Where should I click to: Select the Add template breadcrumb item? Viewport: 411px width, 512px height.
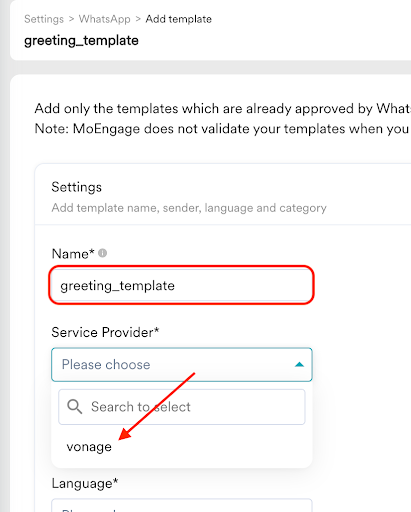pyautogui.click(x=178, y=19)
